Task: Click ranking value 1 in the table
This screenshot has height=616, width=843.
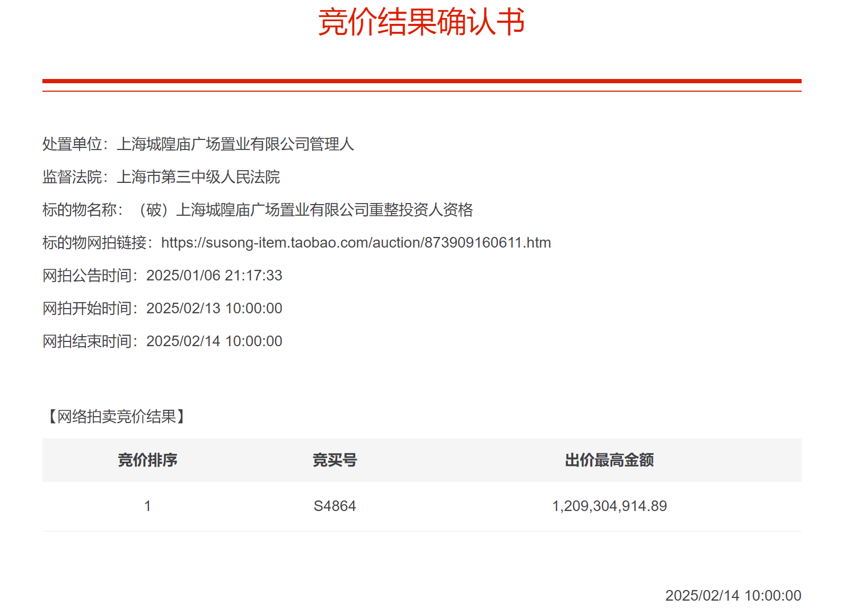Action: click(x=147, y=506)
